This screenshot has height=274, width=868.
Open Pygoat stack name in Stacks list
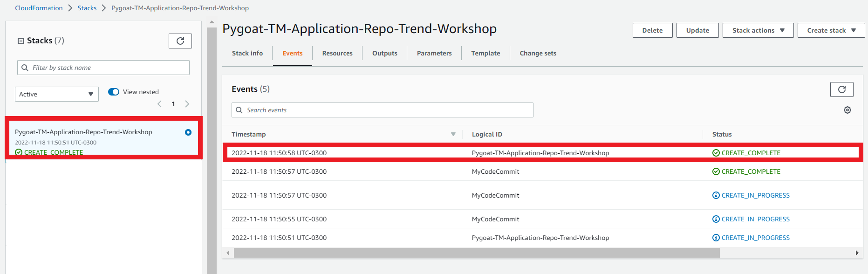[x=83, y=132]
